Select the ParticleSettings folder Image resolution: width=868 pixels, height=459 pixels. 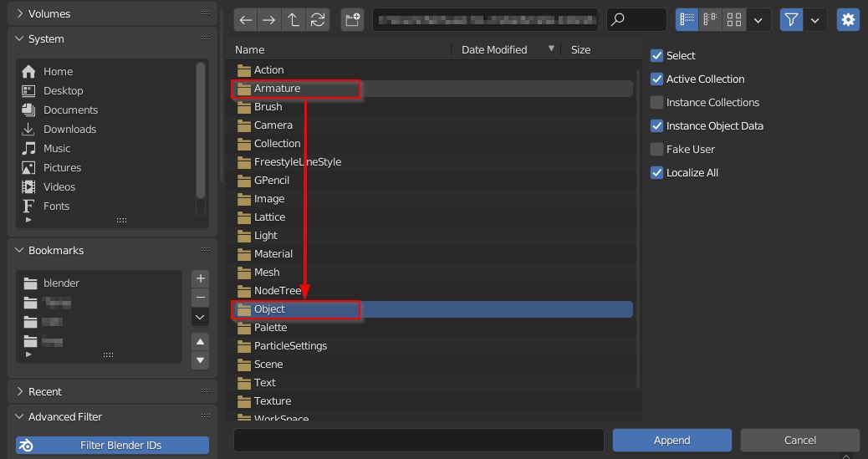point(433,346)
